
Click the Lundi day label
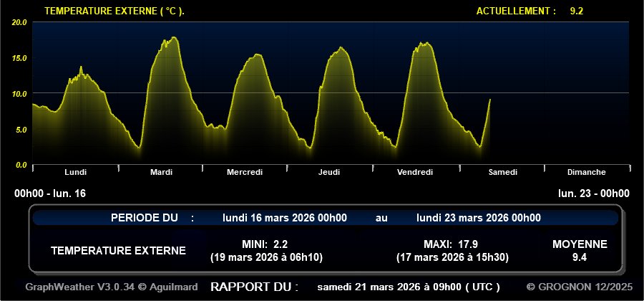pos(75,172)
